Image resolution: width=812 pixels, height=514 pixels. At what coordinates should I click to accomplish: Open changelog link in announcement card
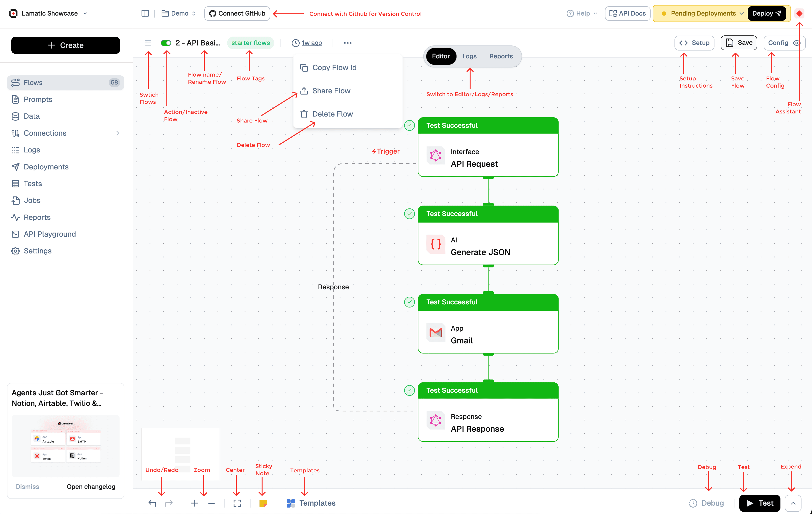coord(91,486)
